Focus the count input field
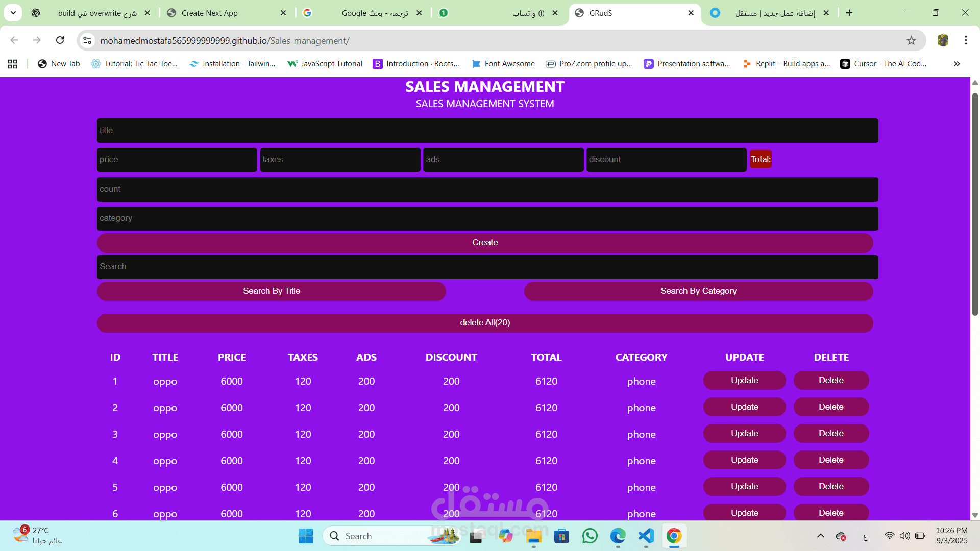 click(x=487, y=189)
